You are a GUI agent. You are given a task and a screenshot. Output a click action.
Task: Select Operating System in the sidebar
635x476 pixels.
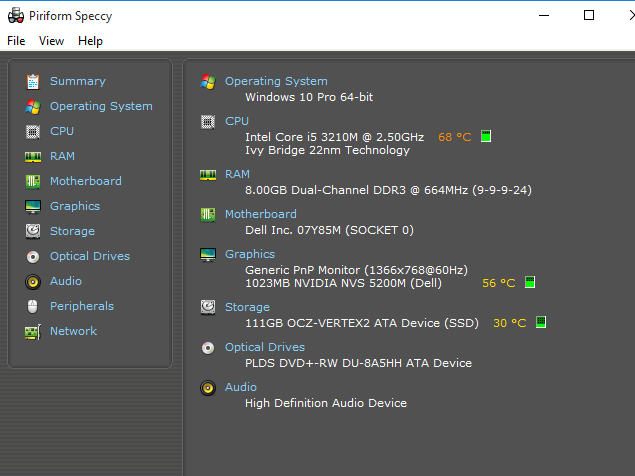tap(101, 106)
